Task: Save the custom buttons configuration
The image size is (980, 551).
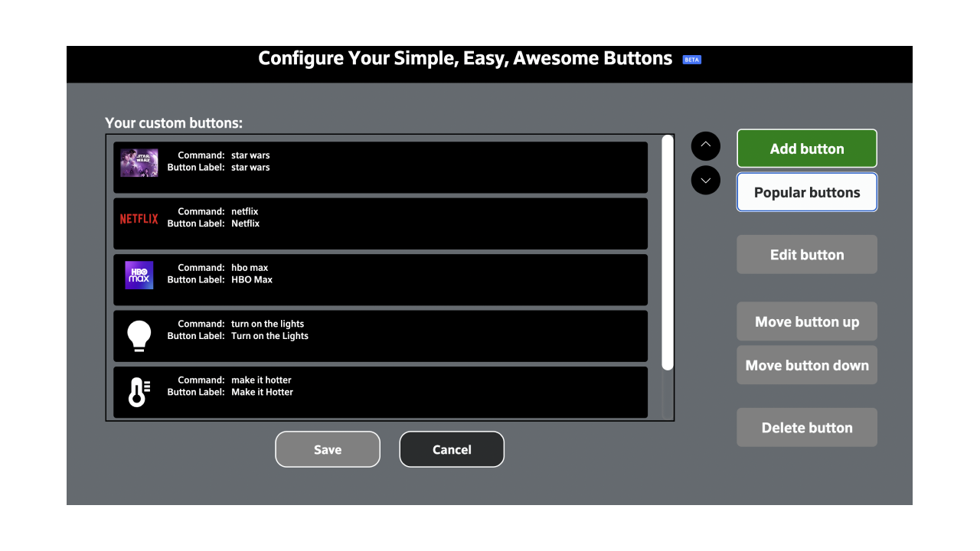Action: pyautogui.click(x=328, y=450)
